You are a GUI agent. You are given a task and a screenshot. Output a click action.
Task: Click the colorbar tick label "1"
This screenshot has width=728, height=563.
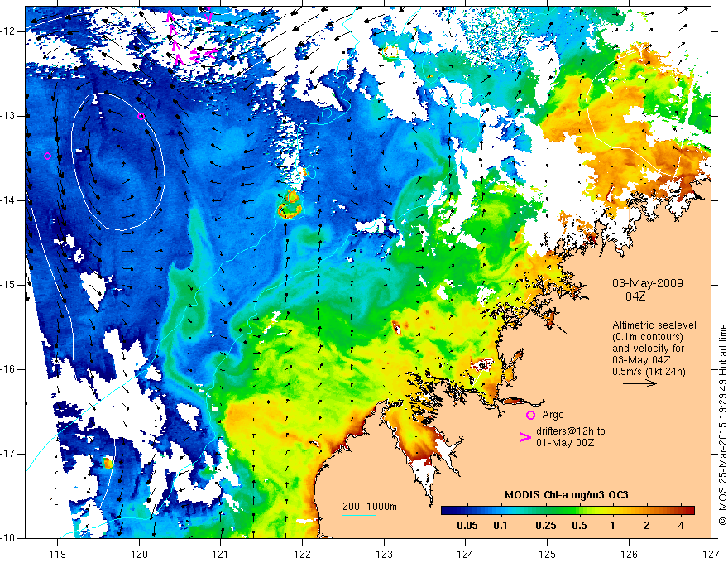pos(612,526)
